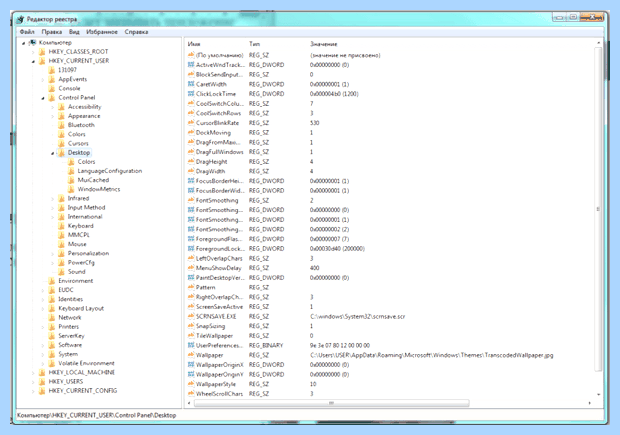Click the vertical scrollbar down arrow
Image resolution: width=620 pixels, height=435 pixels.
pos(598,395)
